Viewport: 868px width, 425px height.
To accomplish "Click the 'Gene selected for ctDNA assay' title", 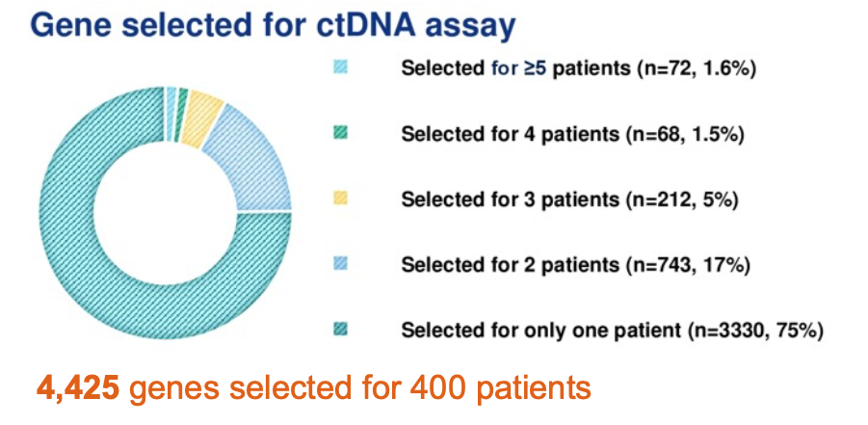I will click(x=273, y=25).
